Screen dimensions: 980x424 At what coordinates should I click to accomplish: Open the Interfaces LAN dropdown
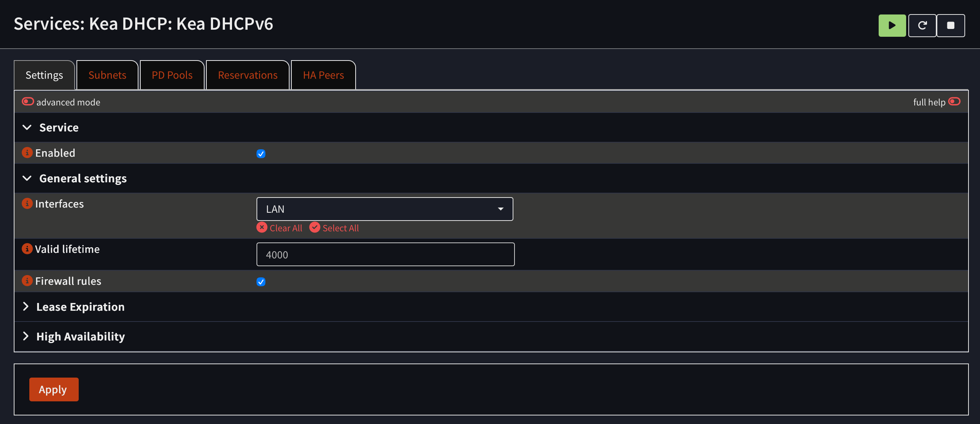pyautogui.click(x=385, y=209)
